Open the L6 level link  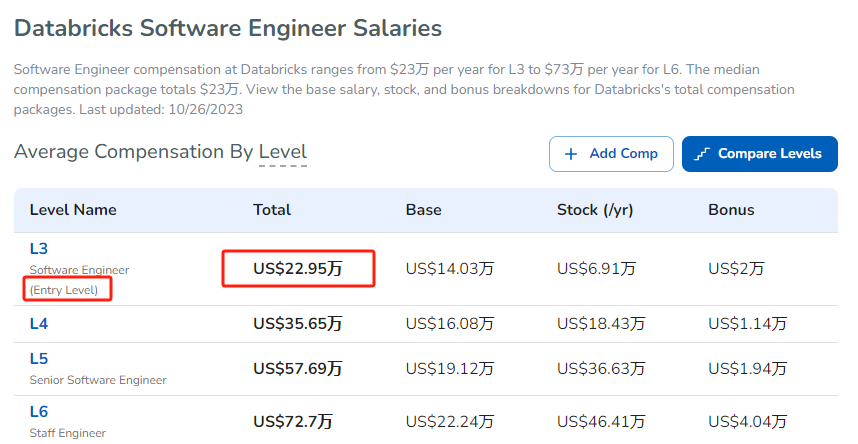click(x=39, y=411)
